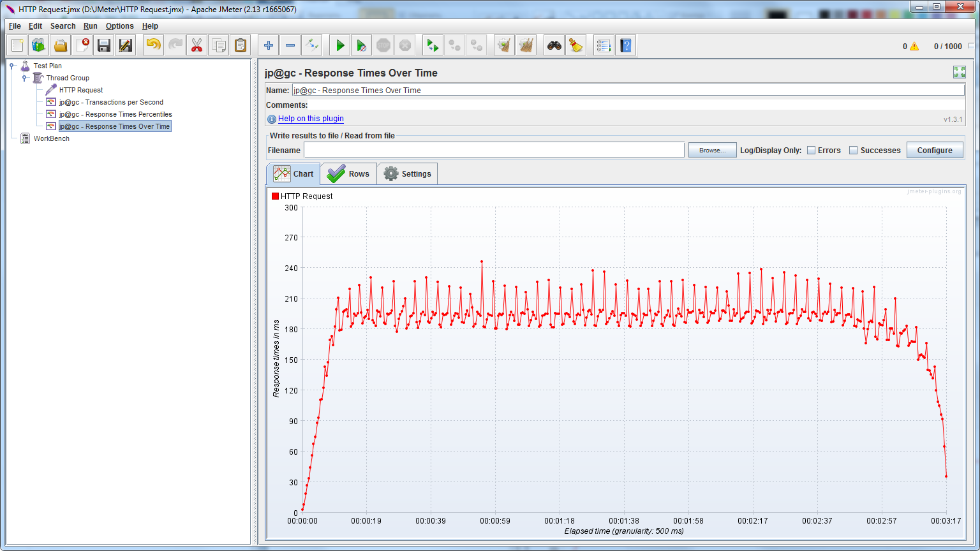Click the 0 / 1000 thread counter
The width and height of the screenshot is (980, 551).
click(x=947, y=47)
